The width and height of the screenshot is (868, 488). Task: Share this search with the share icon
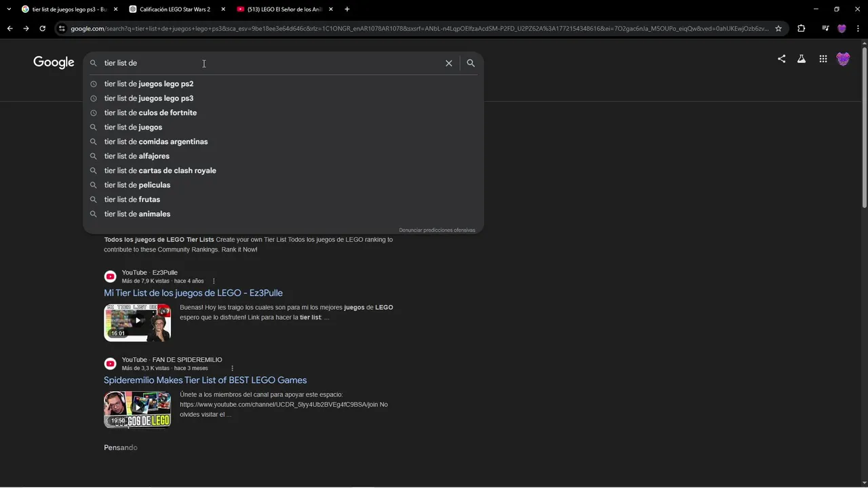[x=781, y=59]
